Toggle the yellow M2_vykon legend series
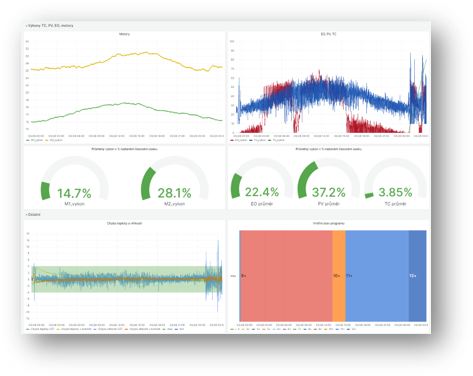Screen dimensions: 473x376 (x=54, y=140)
